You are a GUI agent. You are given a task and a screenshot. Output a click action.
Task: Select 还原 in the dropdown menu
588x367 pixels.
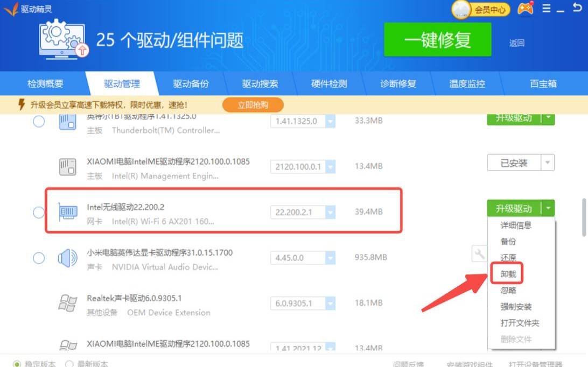coord(508,258)
